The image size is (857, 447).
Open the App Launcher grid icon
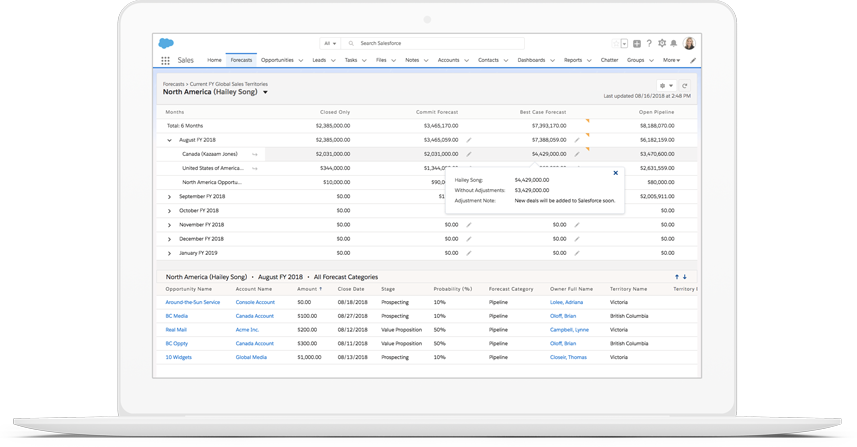165,60
